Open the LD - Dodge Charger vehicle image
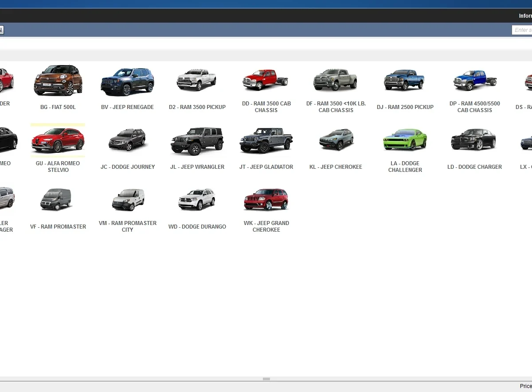532x392 pixels. [474, 140]
